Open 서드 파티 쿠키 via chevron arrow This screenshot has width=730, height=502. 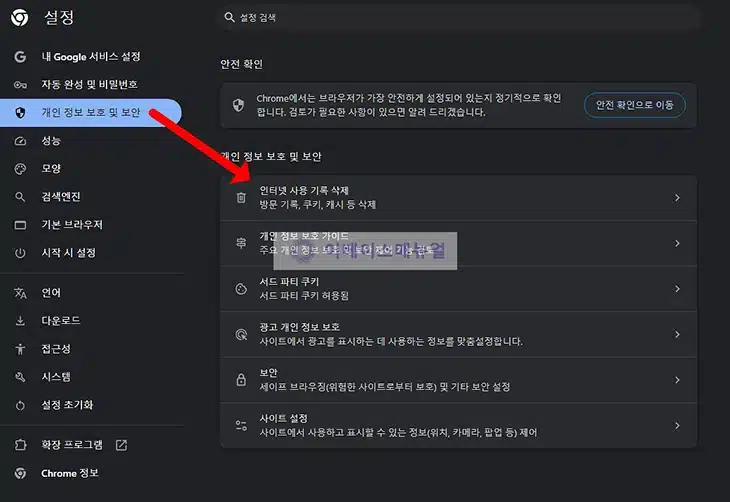click(677, 289)
